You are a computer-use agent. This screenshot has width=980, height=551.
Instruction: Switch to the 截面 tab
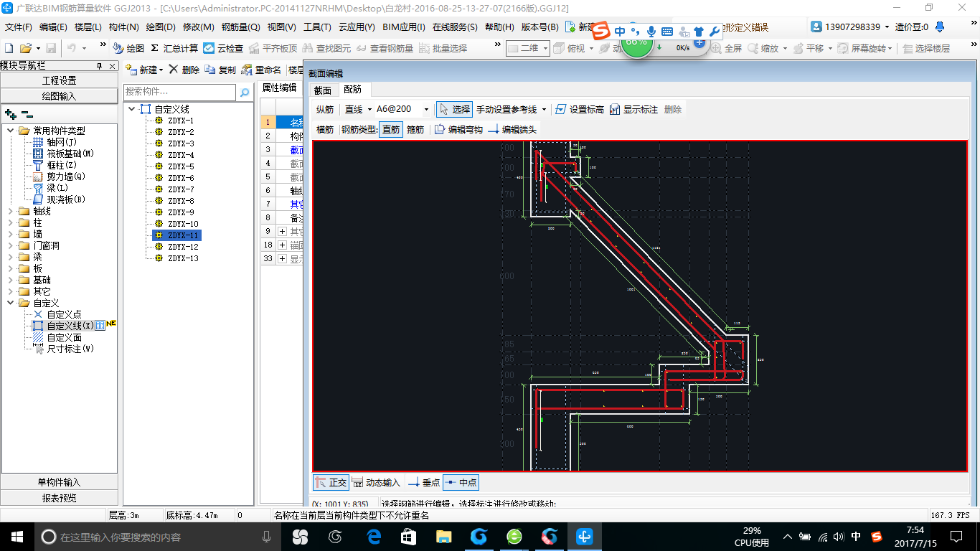tap(323, 90)
